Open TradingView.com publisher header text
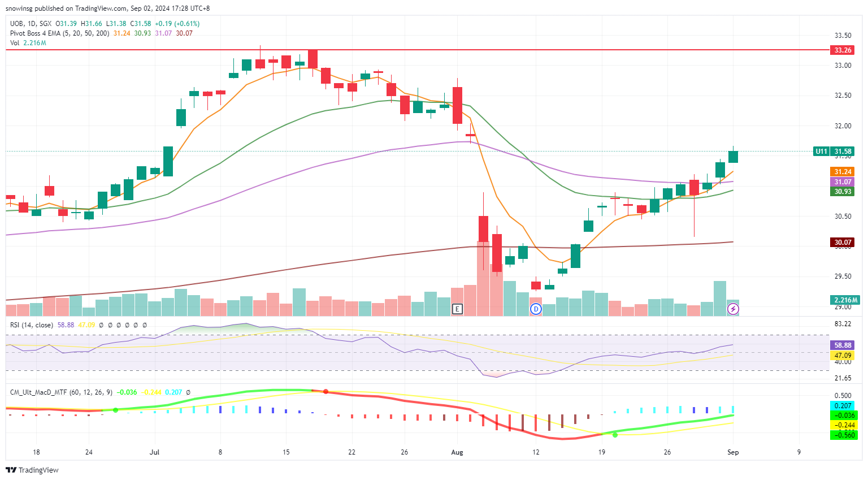 [x=107, y=8]
